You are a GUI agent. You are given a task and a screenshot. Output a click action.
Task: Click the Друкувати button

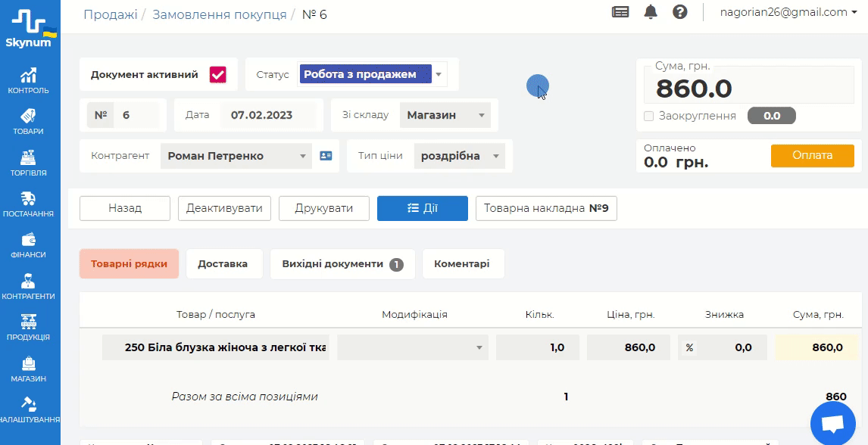[x=323, y=208]
